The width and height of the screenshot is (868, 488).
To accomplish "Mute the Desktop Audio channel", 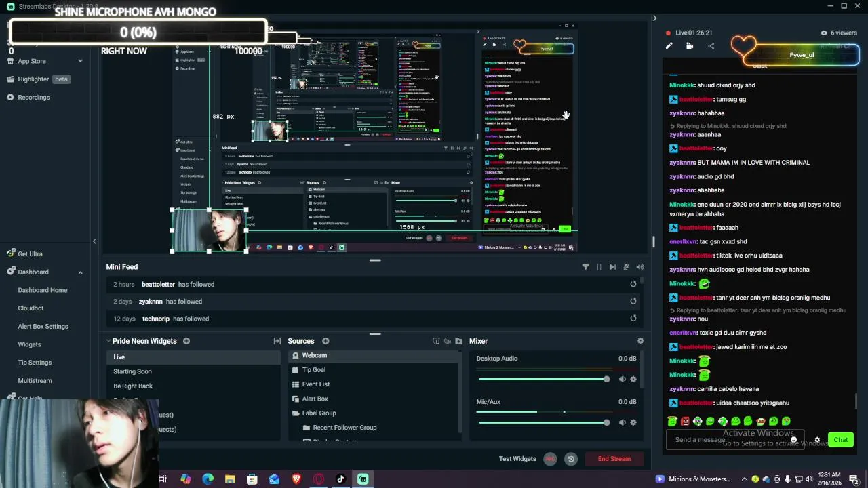I will click(622, 379).
